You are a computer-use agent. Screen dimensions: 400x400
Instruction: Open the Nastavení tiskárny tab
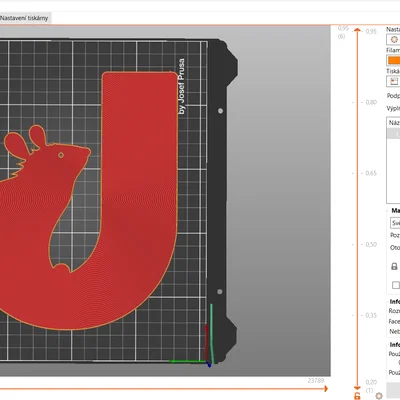tap(25, 18)
